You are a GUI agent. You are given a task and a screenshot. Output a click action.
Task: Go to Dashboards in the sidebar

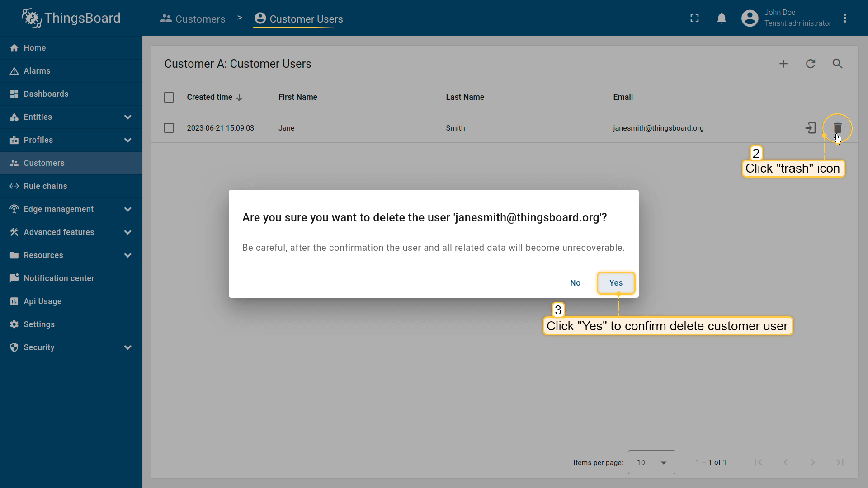coord(46,94)
